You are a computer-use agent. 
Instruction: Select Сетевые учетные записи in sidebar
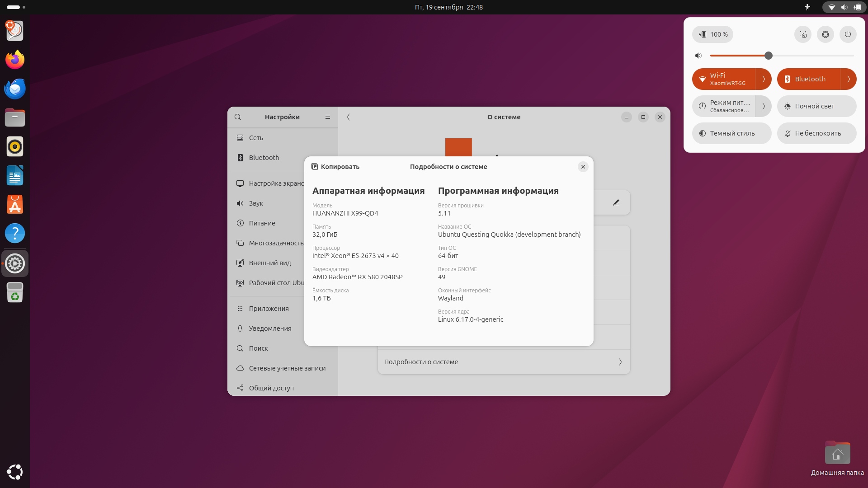coord(283,368)
